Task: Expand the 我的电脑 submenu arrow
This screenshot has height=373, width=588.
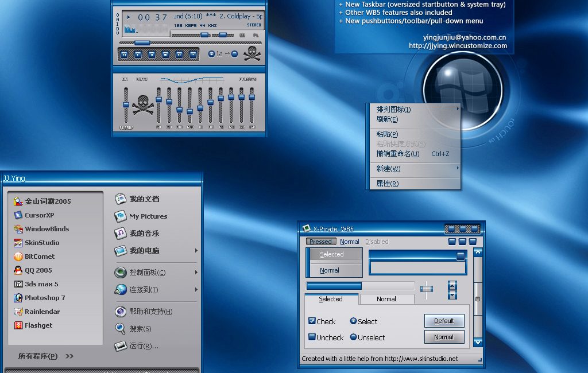Action: (x=196, y=250)
